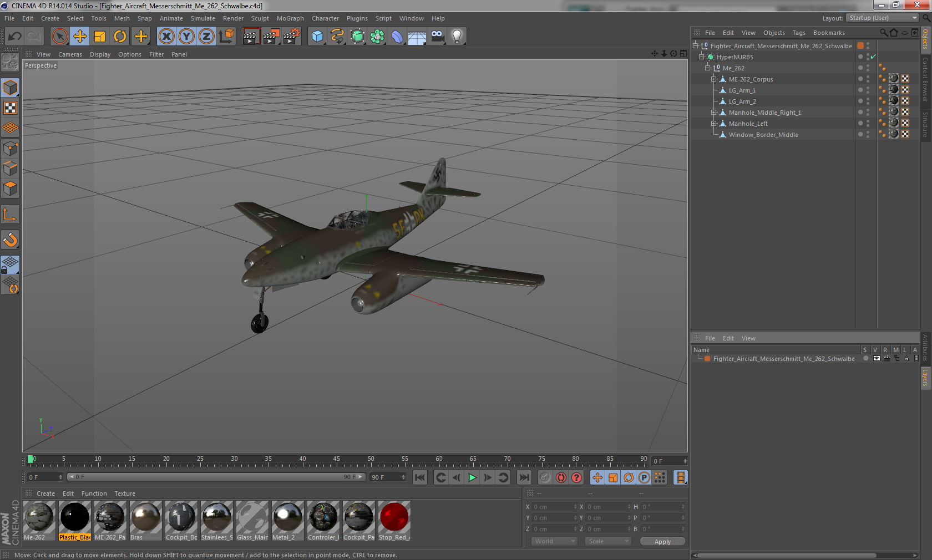Open Edit Render Settings
The height and width of the screenshot is (560, 932).
292,37
